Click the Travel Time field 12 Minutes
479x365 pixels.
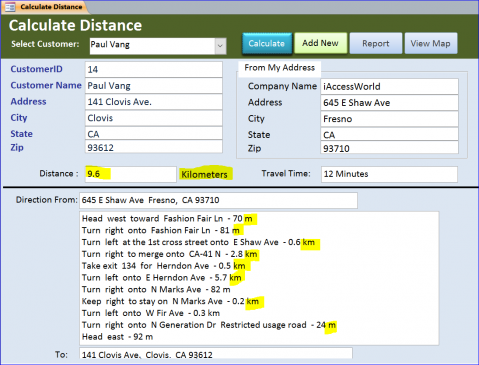click(x=389, y=174)
